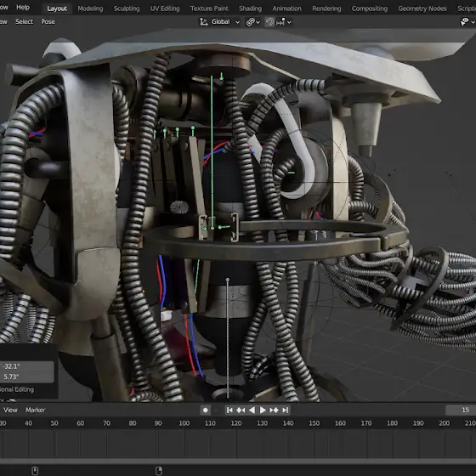Screen dimensions: 476x476
Task: Switch to the Sculpting workspace tab
Action: [x=127, y=8]
